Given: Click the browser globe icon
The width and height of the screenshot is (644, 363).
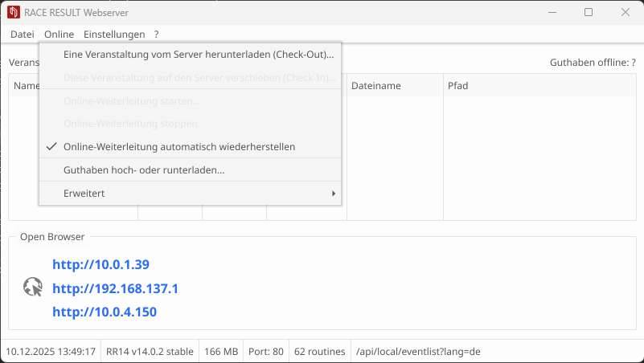Looking at the screenshot, I should pyautogui.click(x=33, y=288).
